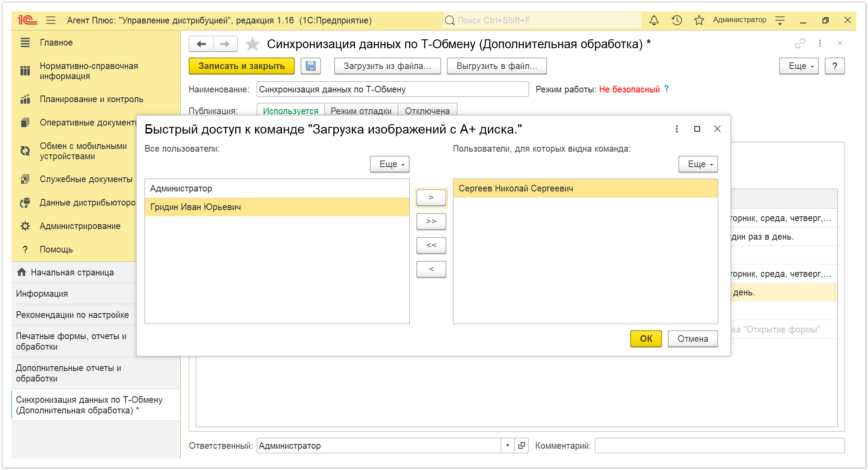Close the Синхронизация данных form tab
The height and width of the screenshot is (470, 868).
pyautogui.click(x=840, y=43)
